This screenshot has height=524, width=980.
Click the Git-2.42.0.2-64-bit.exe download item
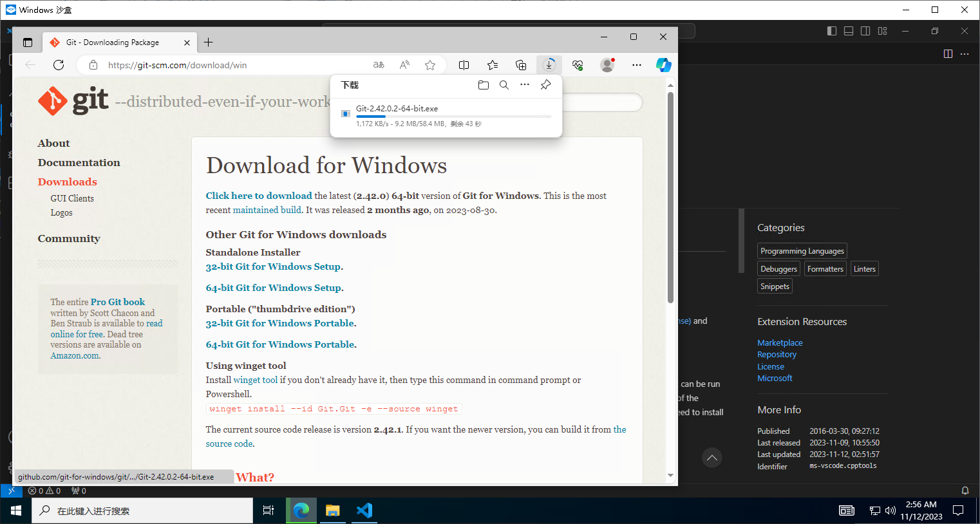pyautogui.click(x=446, y=116)
